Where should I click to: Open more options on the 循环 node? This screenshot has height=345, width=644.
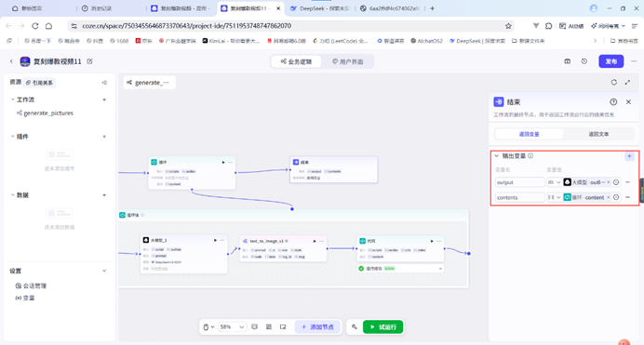[230, 162]
